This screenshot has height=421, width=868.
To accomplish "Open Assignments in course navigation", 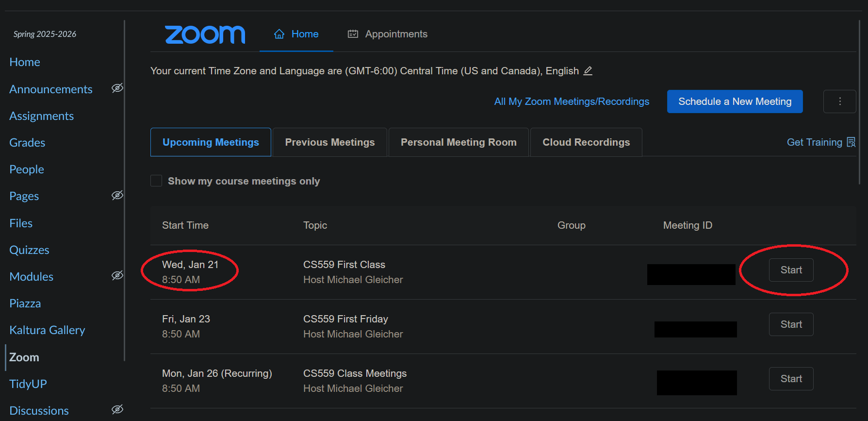I will click(42, 116).
